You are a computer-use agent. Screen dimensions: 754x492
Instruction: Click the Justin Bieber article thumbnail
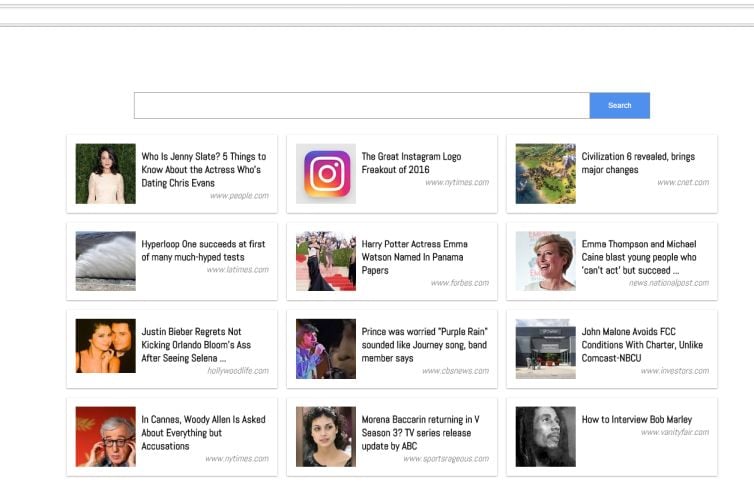click(105, 347)
